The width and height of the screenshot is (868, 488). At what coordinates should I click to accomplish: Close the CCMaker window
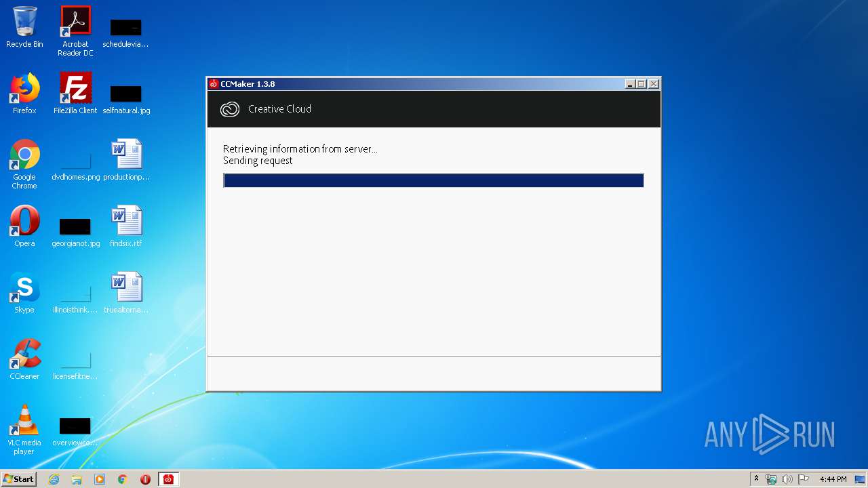(654, 84)
